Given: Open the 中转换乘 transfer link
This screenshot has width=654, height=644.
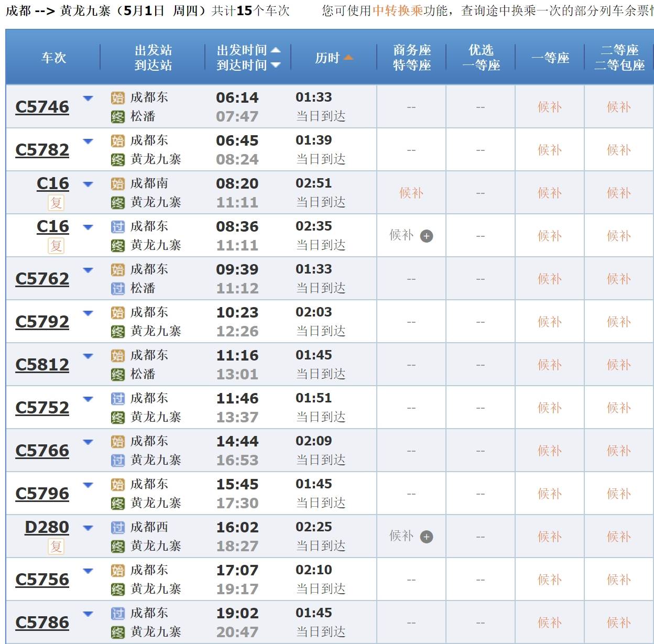Looking at the screenshot, I should pyautogui.click(x=397, y=11).
